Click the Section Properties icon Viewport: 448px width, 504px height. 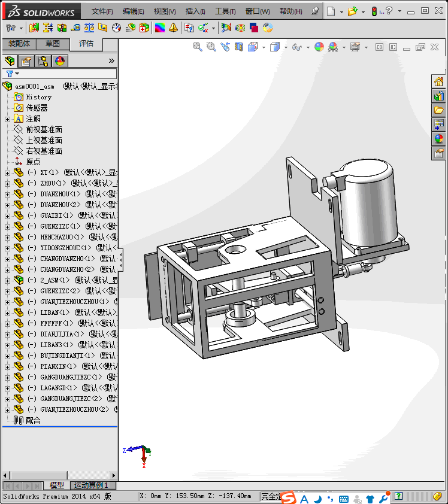(103, 28)
